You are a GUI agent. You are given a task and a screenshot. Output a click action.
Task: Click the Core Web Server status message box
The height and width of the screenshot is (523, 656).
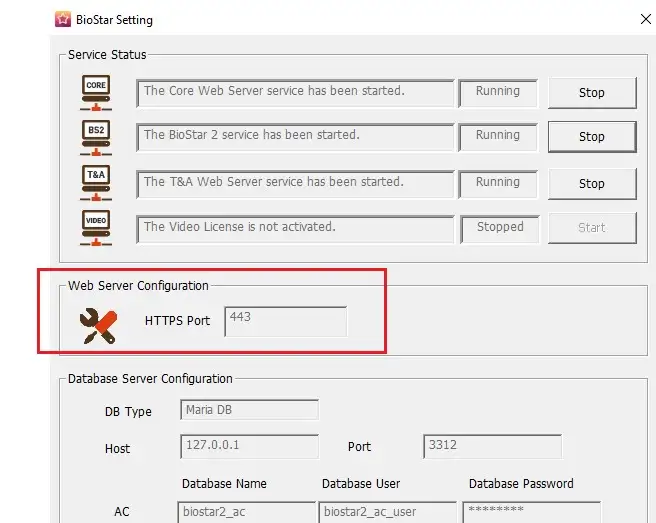click(295, 93)
